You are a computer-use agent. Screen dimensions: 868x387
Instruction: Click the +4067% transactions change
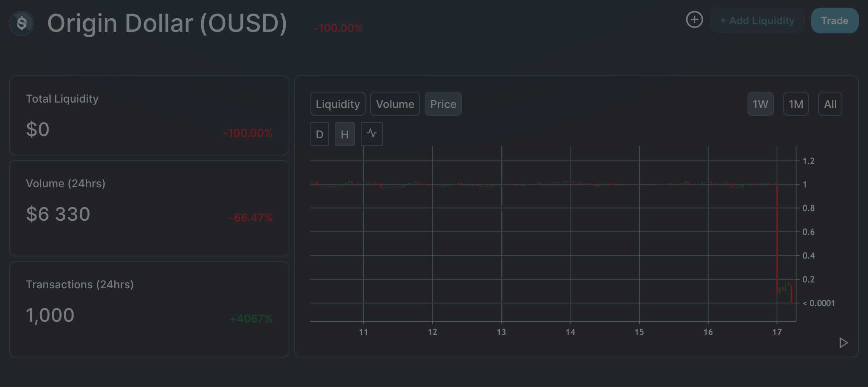[x=251, y=319]
